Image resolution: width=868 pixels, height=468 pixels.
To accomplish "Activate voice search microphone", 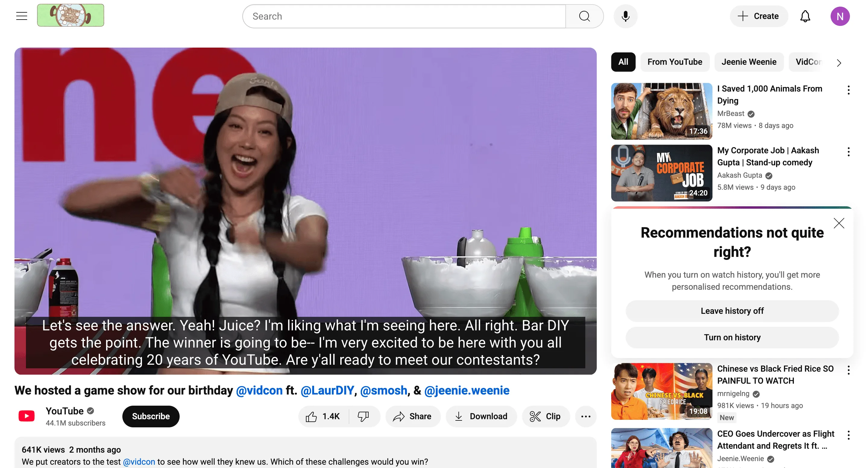I will click(625, 16).
